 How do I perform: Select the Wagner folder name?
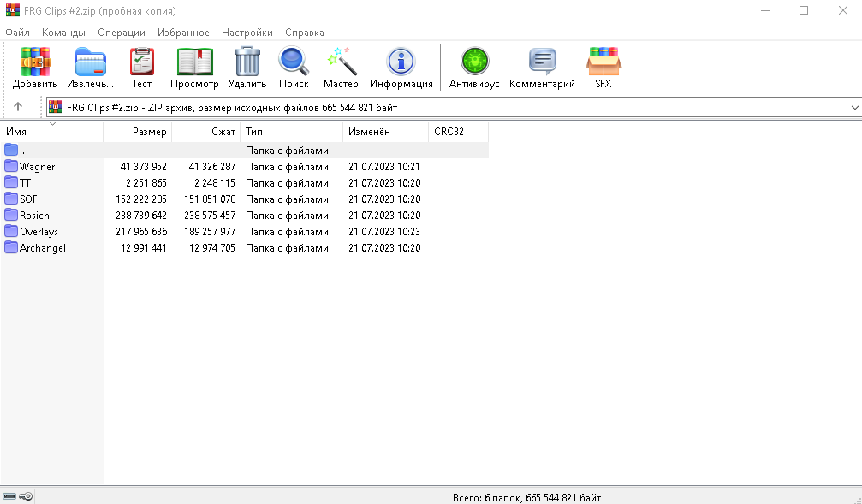(38, 167)
